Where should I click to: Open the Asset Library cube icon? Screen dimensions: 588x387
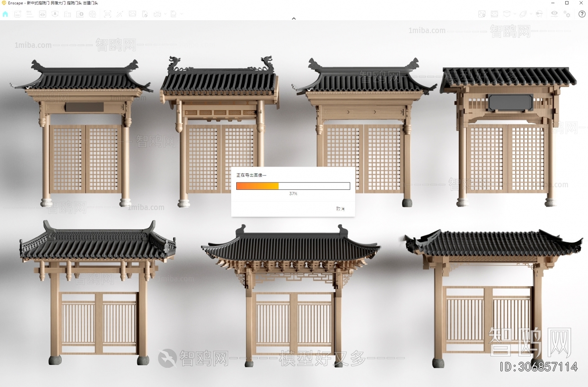coord(507,14)
